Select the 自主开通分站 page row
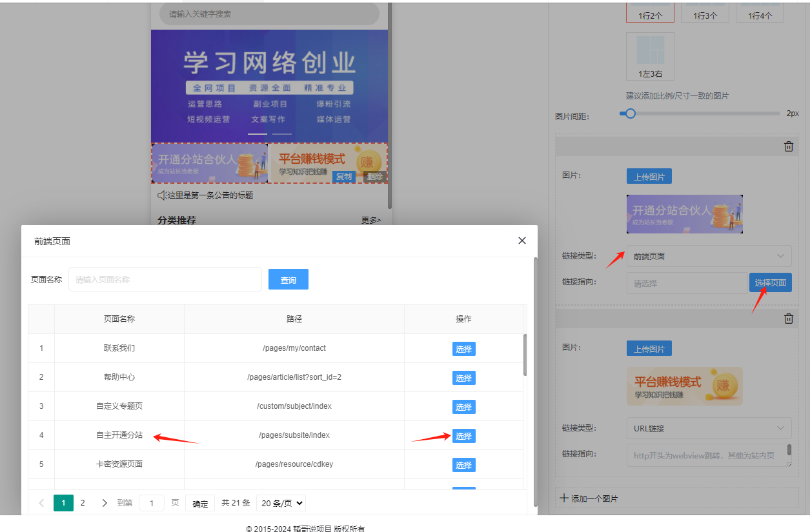 [x=463, y=436]
